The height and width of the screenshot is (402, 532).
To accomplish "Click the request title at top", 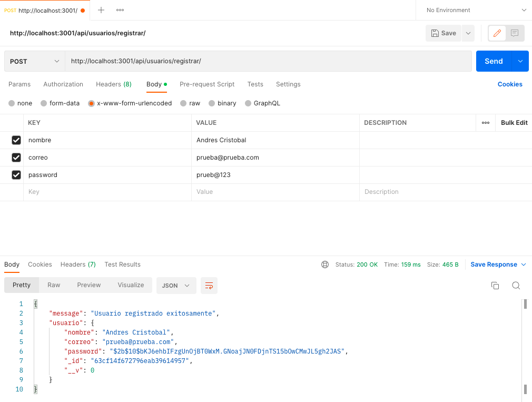I will pyautogui.click(x=78, y=33).
